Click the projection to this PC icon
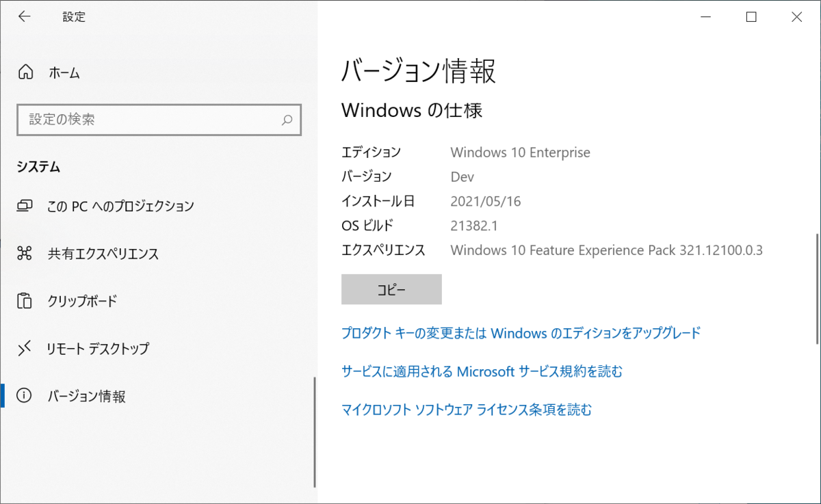The width and height of the screenshot is (821, 504). coord(25,205)
